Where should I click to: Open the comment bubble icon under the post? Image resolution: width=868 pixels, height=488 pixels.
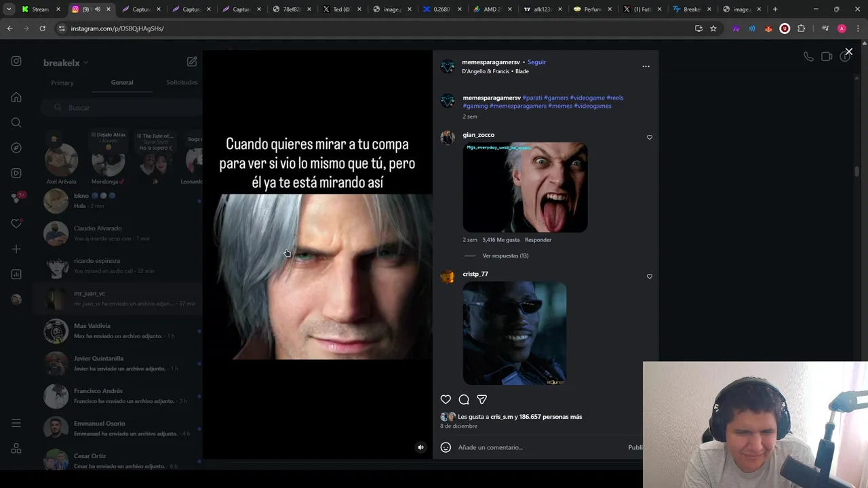[x=464, y=399]
